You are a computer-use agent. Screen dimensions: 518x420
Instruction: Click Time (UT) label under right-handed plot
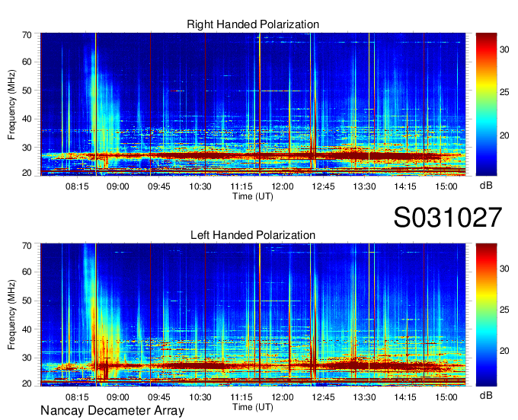pos(253,196)
